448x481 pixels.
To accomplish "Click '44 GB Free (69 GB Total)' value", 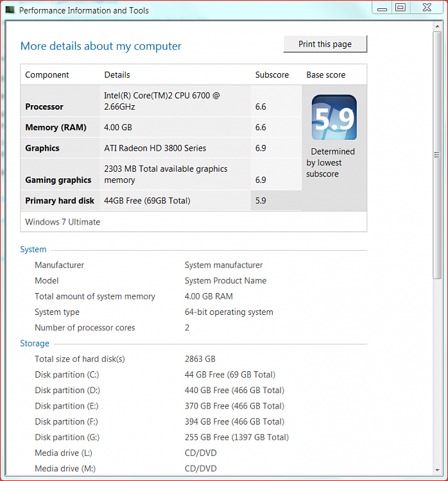I will click(230, 375).
